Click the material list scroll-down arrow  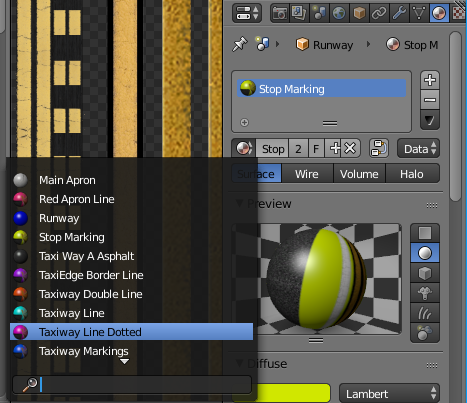[x=125, y=361]
